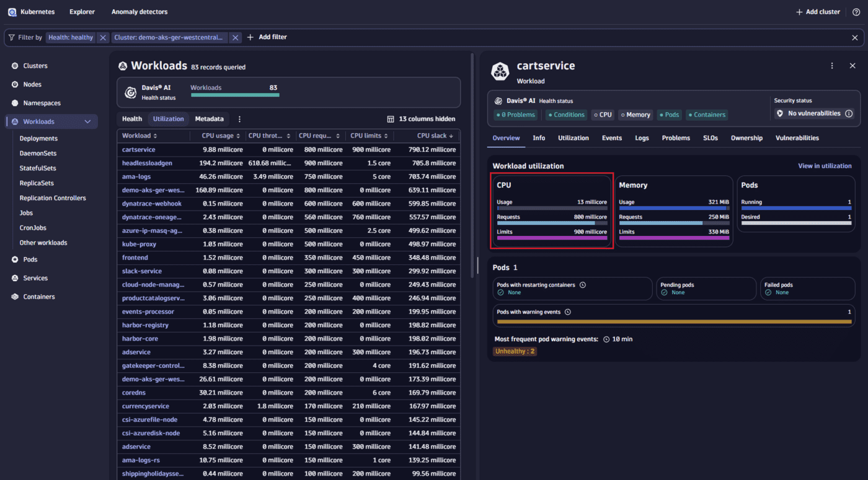This screenshot has height=480, width=868.
Task: Click the Add cluster button
Action: pyautogui.click(x=817, y=11)
